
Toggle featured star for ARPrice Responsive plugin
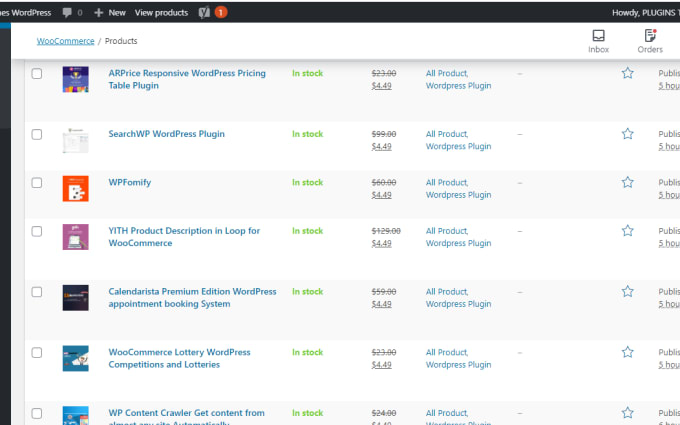tap(628, 73)
